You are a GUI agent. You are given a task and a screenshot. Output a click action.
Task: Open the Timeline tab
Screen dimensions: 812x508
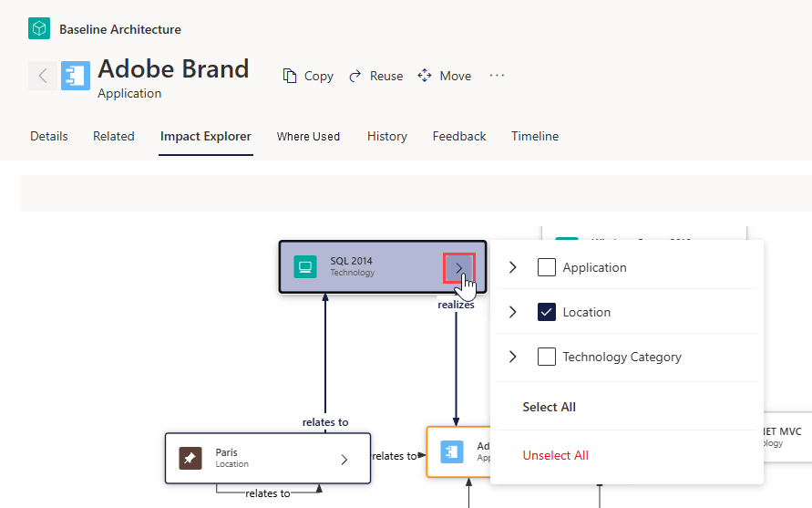pyautogui.click(x=535, y=136)
